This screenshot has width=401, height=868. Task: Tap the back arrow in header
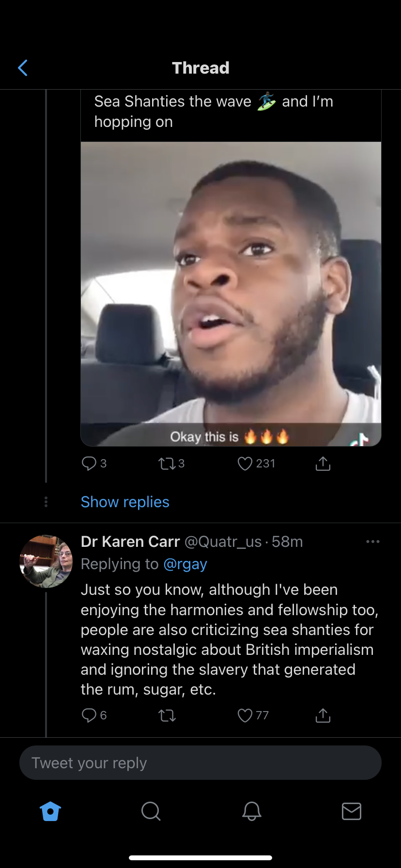23,68
